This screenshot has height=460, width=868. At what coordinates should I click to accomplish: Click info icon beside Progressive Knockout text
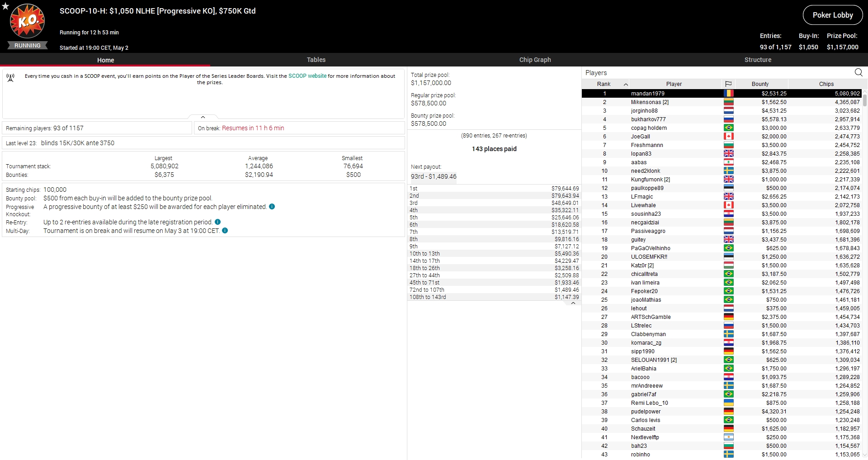click(x=272, y=207)
